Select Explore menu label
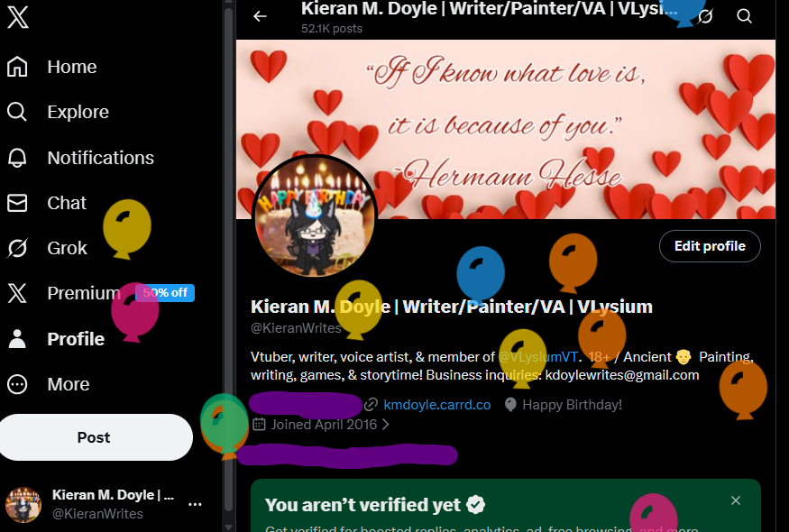789x532 pixels. (78, 112)
